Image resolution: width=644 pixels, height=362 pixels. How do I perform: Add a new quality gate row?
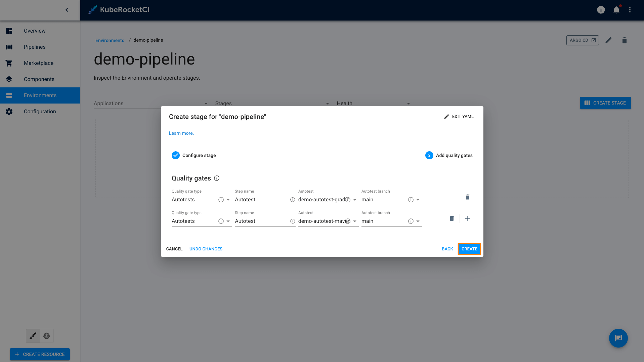467,219
